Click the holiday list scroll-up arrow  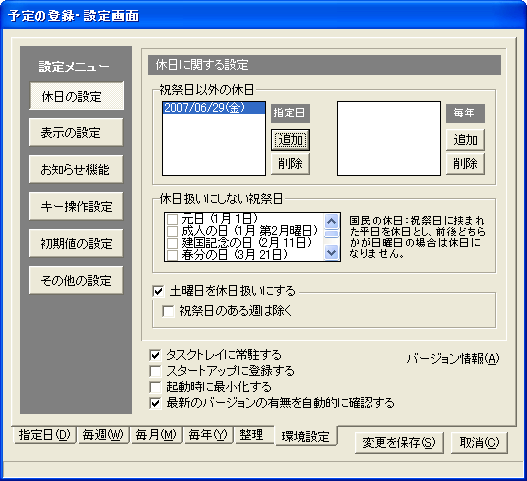(332, 221)
